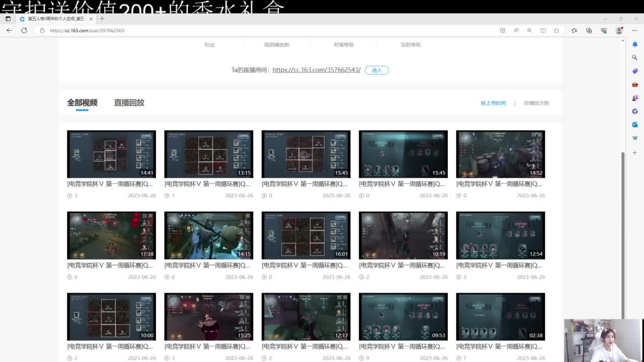Open Outlook in the sidebar

pyautogui.click(x=635, y=124)
